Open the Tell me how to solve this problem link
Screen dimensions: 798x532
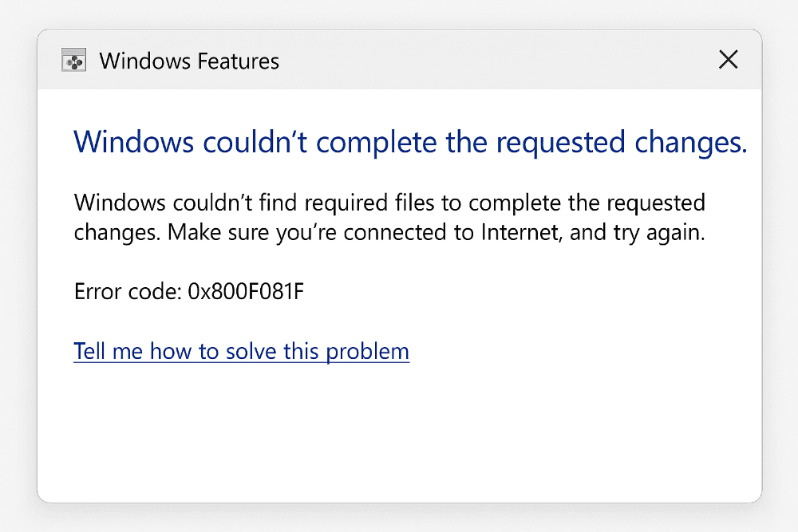click(240, 351)
